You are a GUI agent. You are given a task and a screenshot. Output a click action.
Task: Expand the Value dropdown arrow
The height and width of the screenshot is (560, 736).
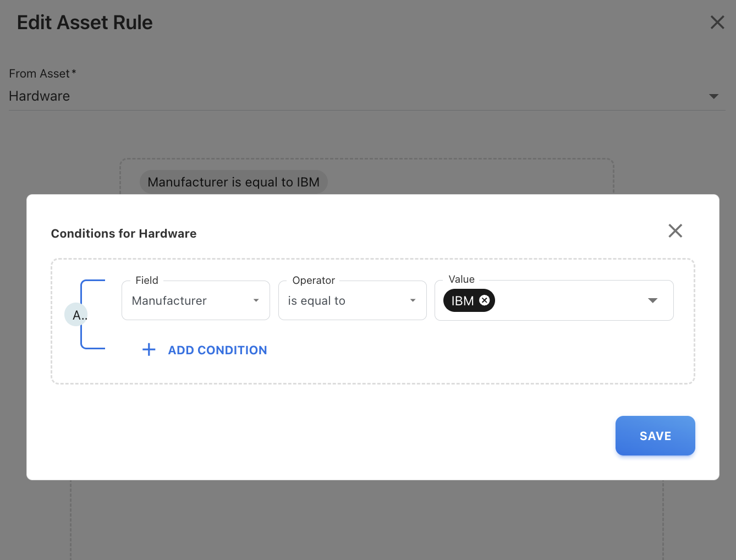652,300
